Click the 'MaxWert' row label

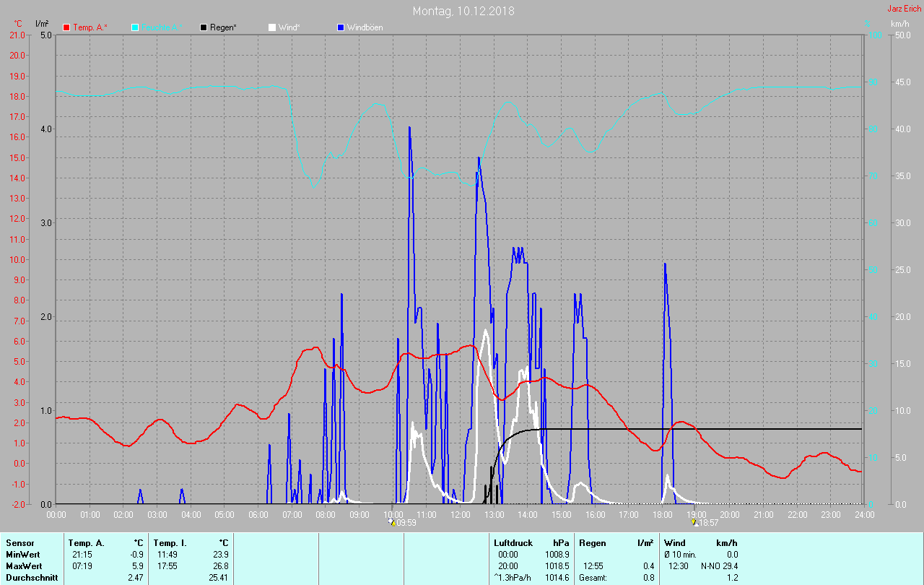[x=23, y=566]
